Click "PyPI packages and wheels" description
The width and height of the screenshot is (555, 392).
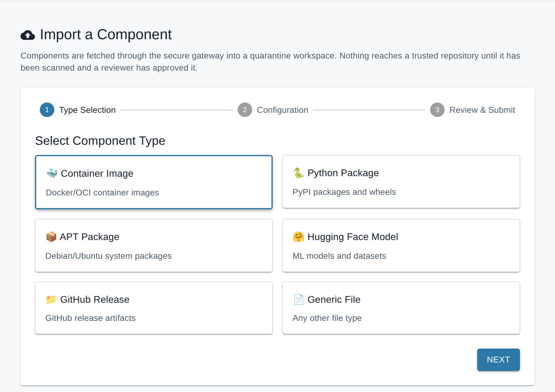click(x=344, y=192)
